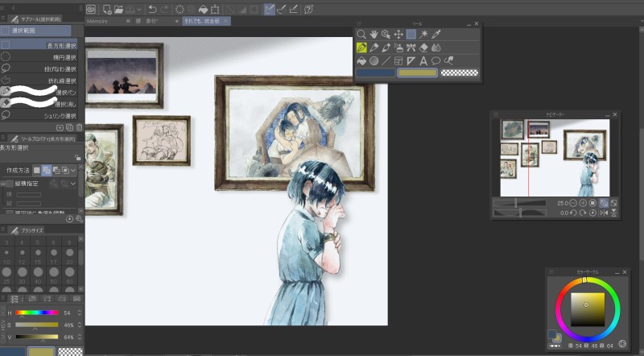Select the Frame border tool

[x=398, y=61]
